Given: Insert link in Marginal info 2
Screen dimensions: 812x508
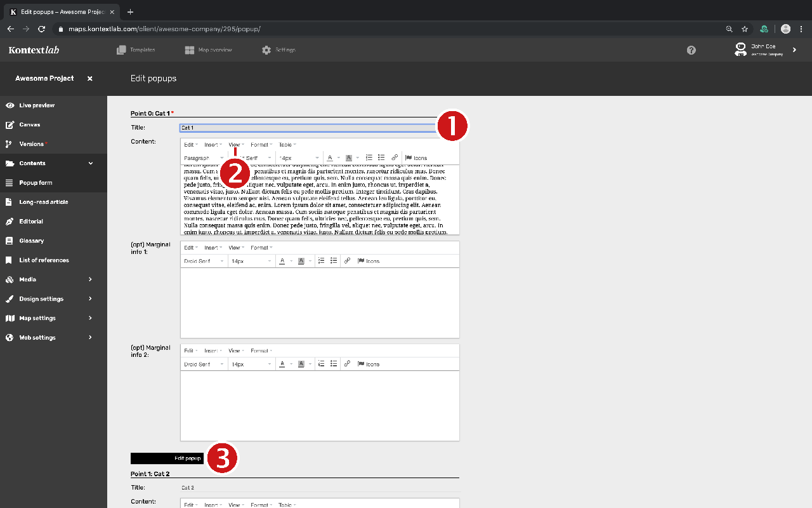Looking at the screenshot, I should (347, 364).
